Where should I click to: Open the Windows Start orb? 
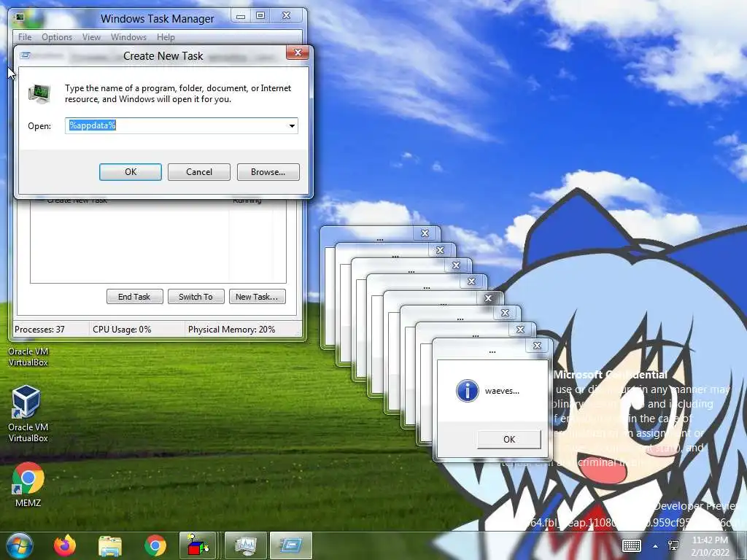[x=19, y=545]
